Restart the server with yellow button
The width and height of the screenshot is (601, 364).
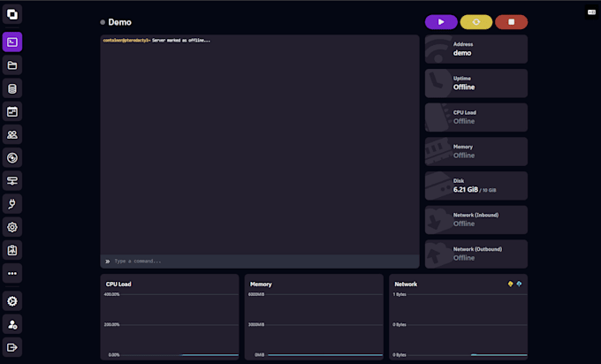pos(476,22)
